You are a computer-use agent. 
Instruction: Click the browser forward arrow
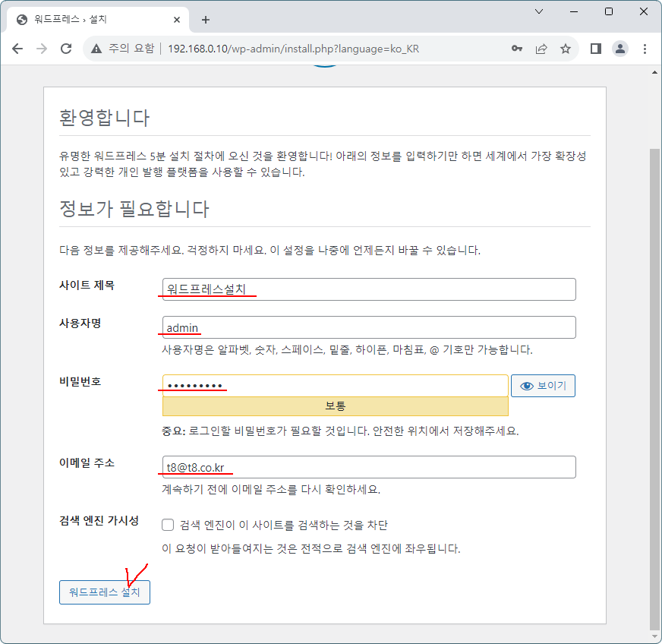coord(42,49)
